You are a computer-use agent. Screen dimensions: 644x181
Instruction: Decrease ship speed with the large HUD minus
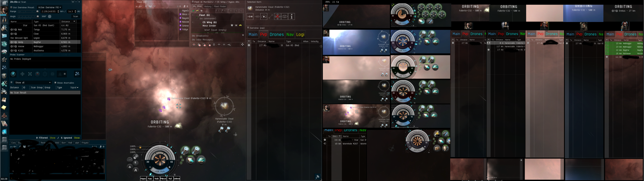(150, 167)
